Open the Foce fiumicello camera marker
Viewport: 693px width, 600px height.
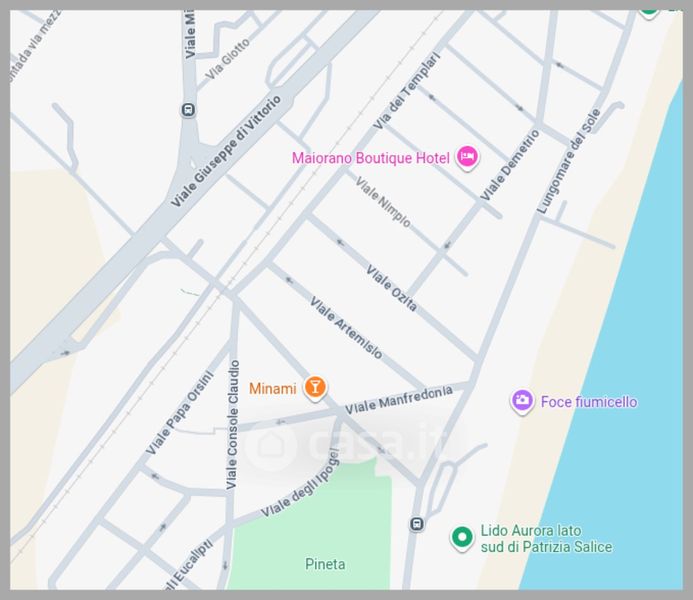(522, 401)
